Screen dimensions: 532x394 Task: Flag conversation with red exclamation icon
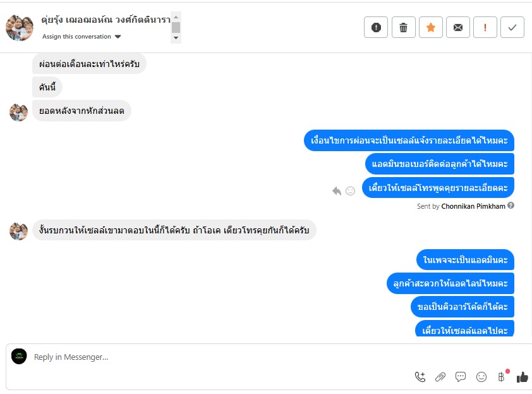tap(485, 27)
